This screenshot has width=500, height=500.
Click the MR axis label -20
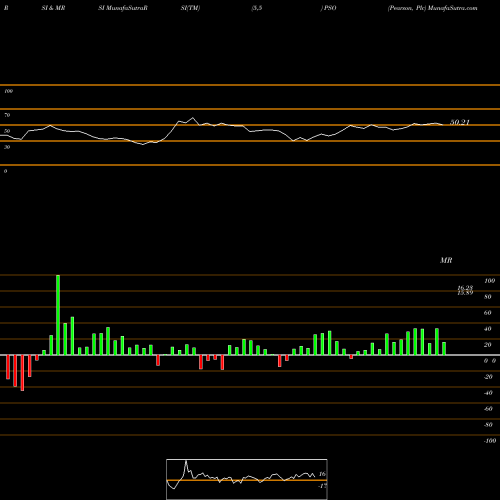488,377
